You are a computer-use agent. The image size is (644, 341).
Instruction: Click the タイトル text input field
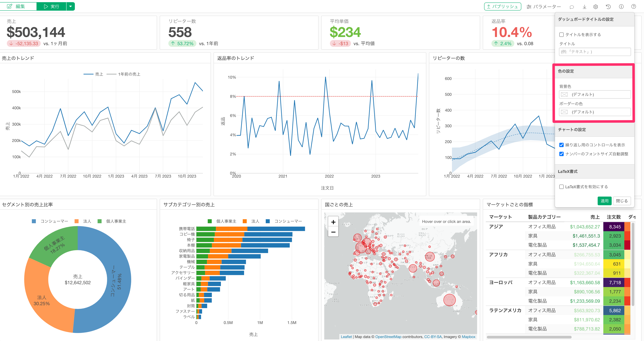[595, 52]
